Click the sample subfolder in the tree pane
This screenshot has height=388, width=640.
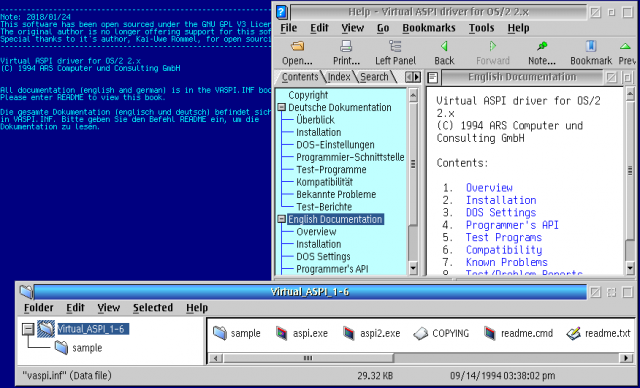coord(78,348)
